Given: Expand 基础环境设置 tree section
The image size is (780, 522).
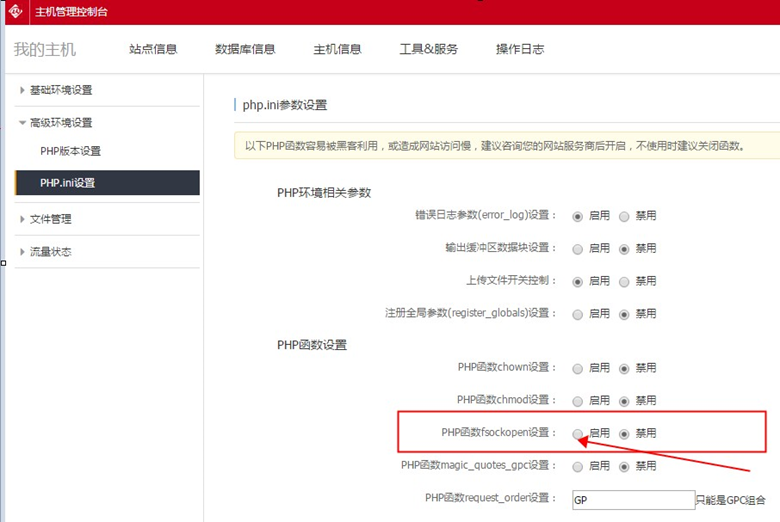Looking at the screenshot, I should 60,90.
